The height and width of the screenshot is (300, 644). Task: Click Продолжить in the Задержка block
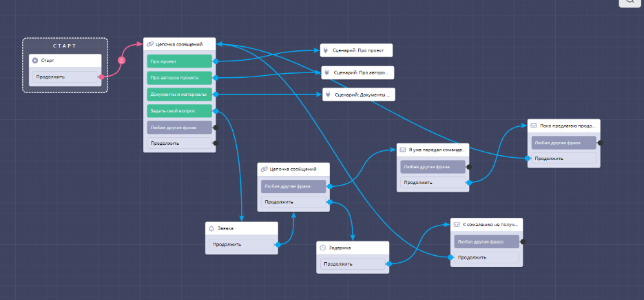click(x=351, y=263)
